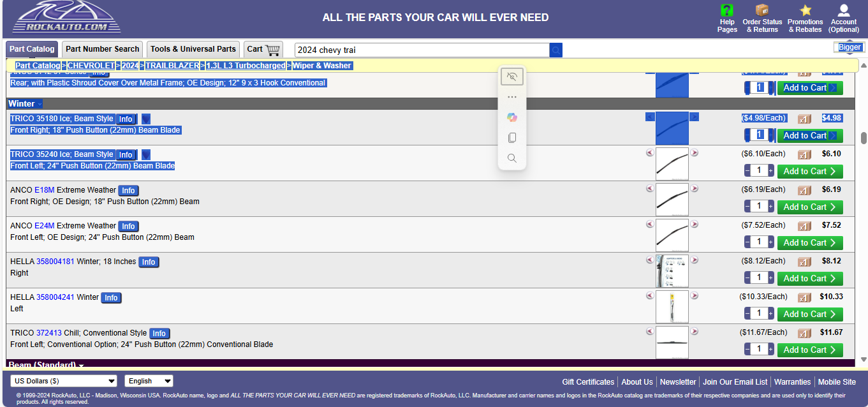868x407 pixels.
Task: Open Order Status & Returns
Action: coord(762,18)
